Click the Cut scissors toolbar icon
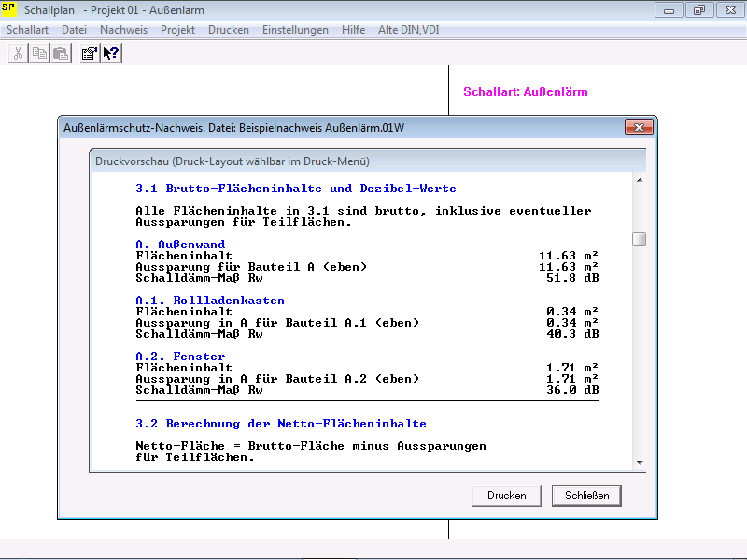Image resolution: width=747 pixels, height=560 pixels. [x=18, y=53]
